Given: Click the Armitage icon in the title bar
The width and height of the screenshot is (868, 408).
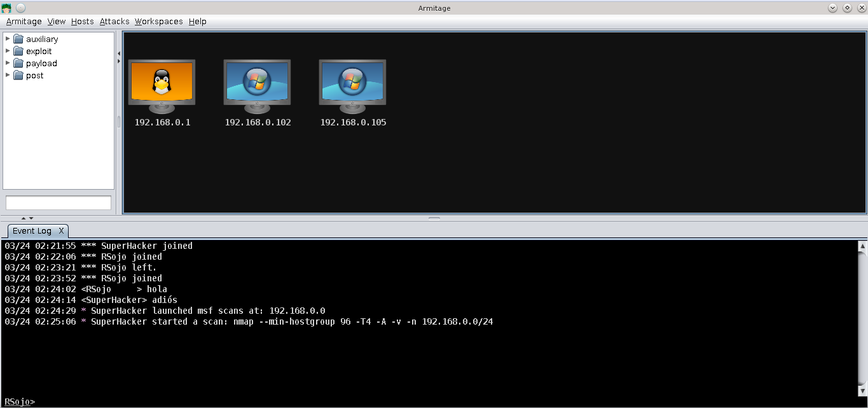Looking at the screenshot, I should click(6, 8).
